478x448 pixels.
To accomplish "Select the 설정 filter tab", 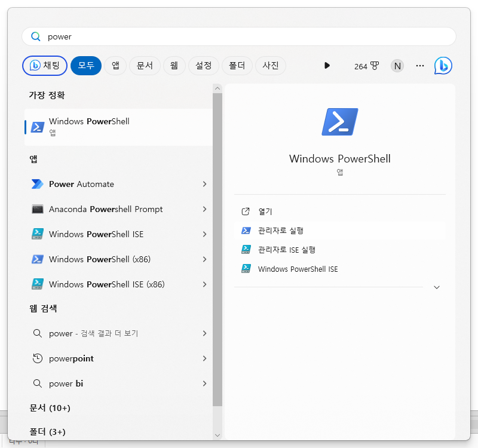I will 204,66.
